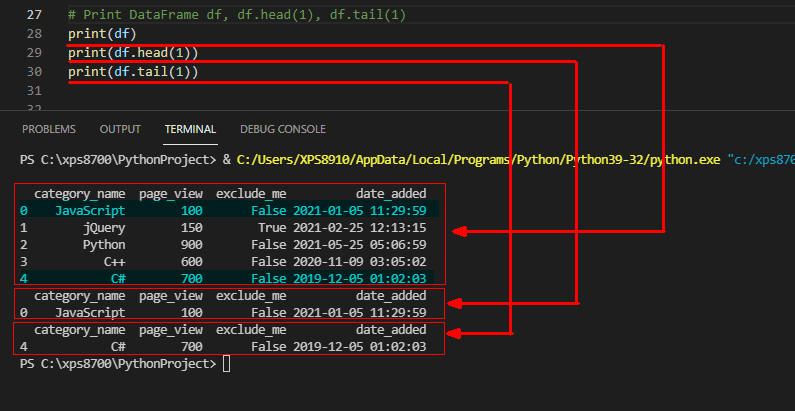Click the print(df.tail(1)) code line
The image size is (795, 411).
pos(133,72)
